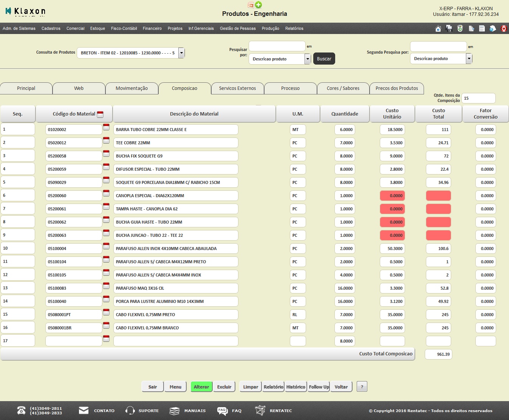Open the recycle bin icon
The image size is (509, 420).
(460, 28)
